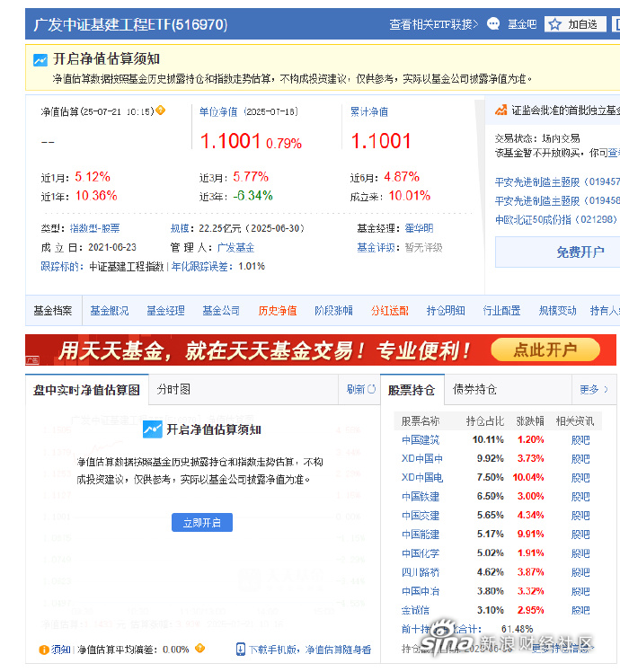Open 中国化学 stock link
This screenshot has width=620, height=672.
click(421, 553)
